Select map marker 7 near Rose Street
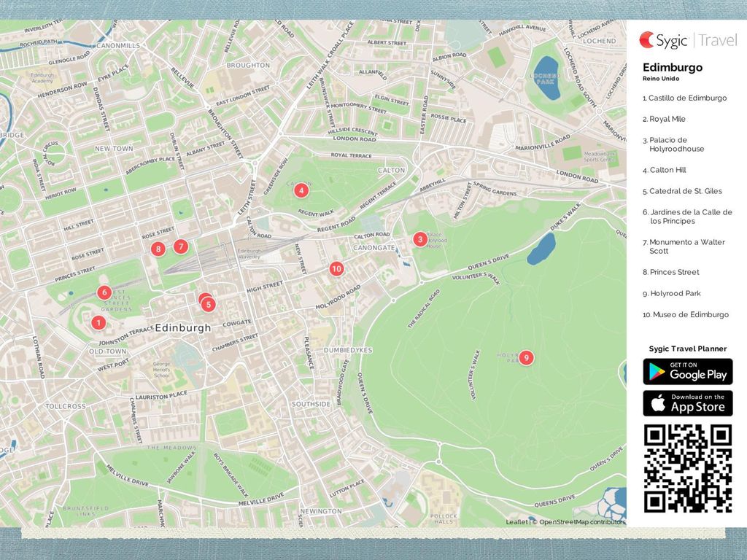The image size is (747, 560). [x=181, y=246]
